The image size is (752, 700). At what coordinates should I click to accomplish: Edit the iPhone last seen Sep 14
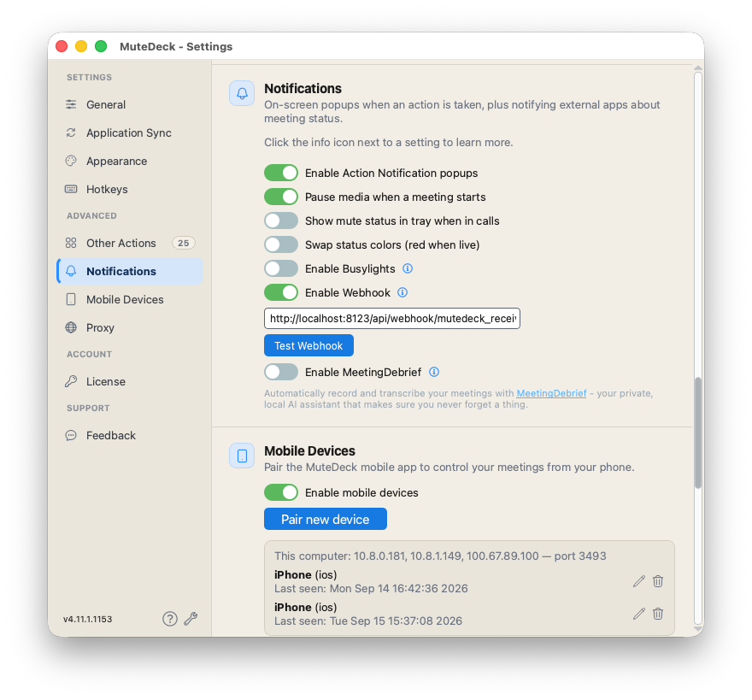pyautogui.click(x=639, y=581)
